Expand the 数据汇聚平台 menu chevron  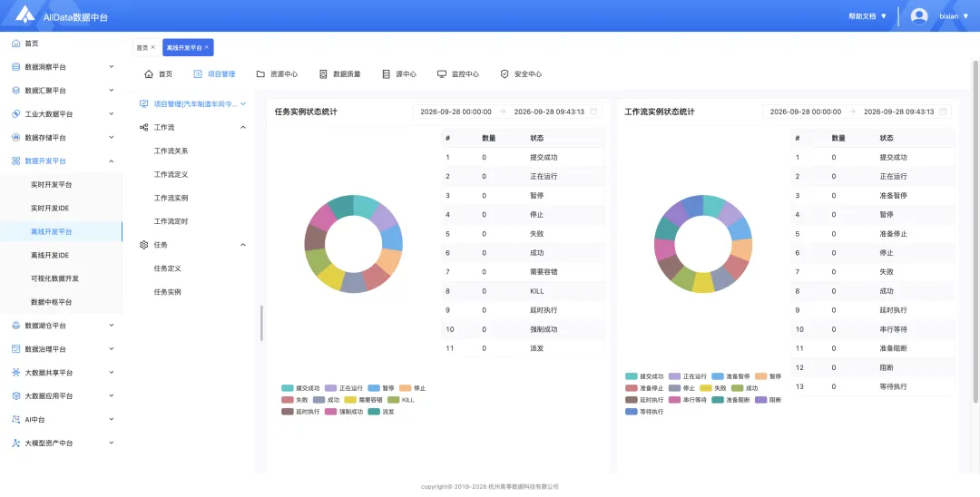pos(112,91)
